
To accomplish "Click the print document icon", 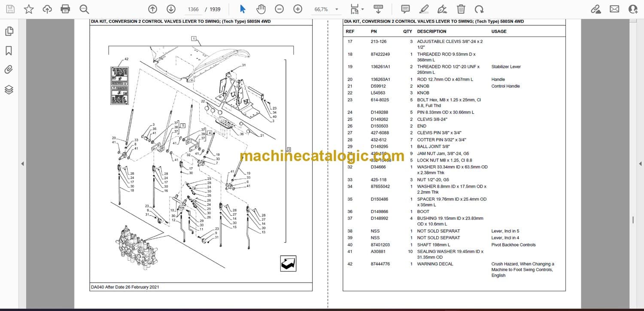I will (x=65, y=9).
